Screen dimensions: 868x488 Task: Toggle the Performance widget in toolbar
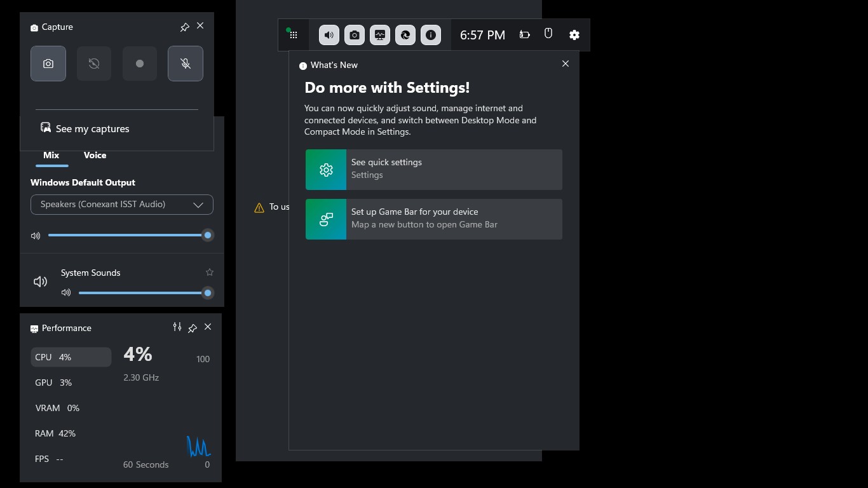[380, 35]
